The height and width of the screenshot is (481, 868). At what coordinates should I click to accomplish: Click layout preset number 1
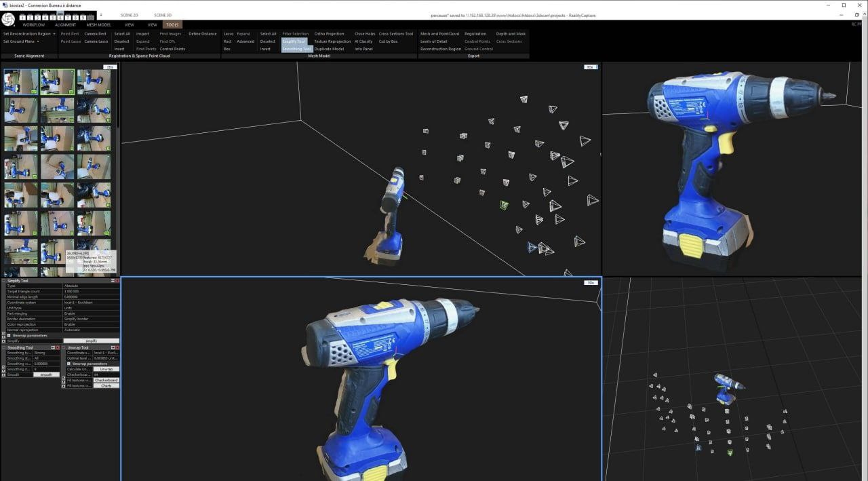point(22,18)
